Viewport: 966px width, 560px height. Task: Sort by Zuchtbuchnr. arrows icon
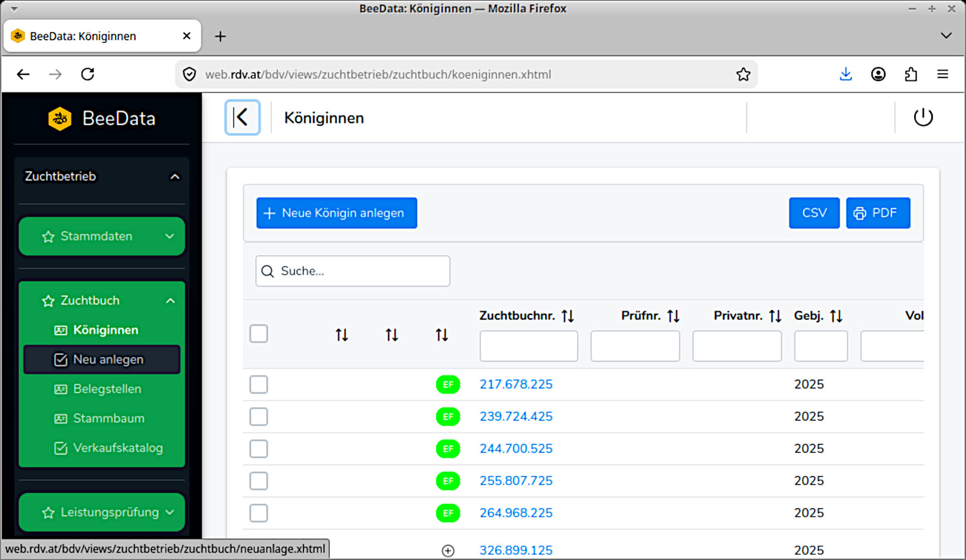click(x=568, y=316)
